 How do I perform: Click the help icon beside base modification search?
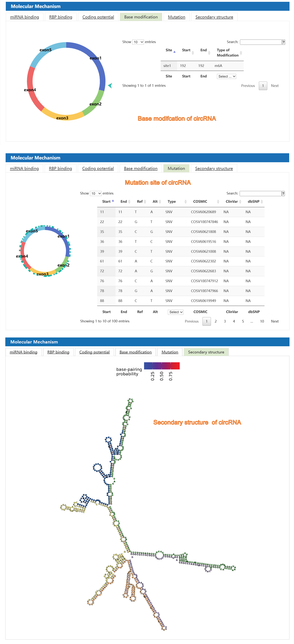coord(283,42)
